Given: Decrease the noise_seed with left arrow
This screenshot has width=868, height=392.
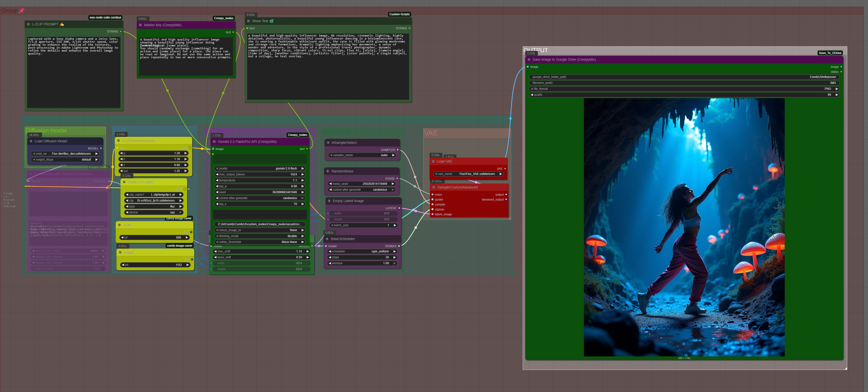Looking at the screenshot, I should point(330,184).
